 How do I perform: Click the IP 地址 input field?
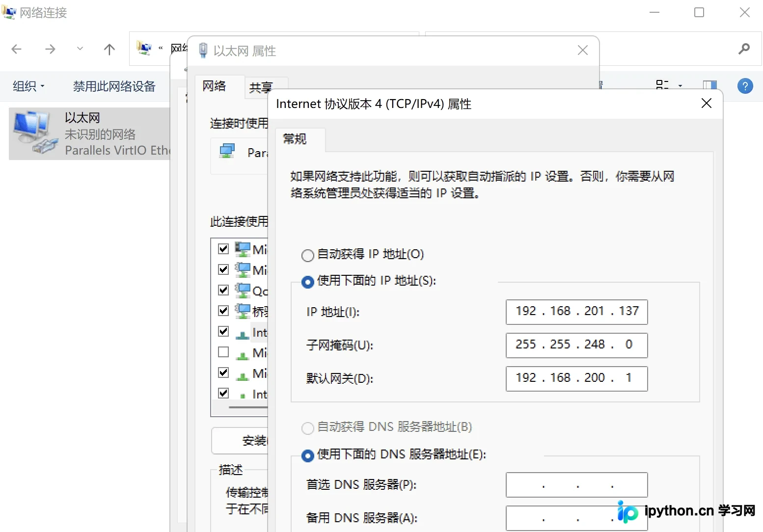point(577,312)
